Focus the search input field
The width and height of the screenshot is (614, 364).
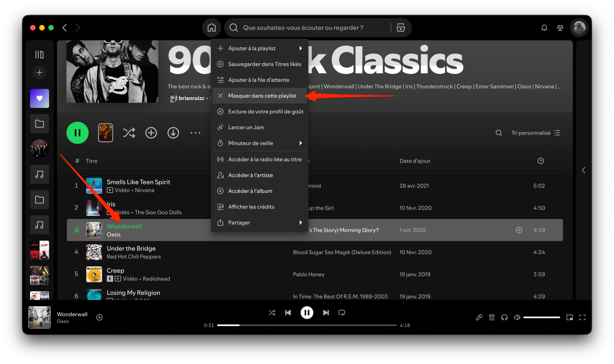point(303,28)
